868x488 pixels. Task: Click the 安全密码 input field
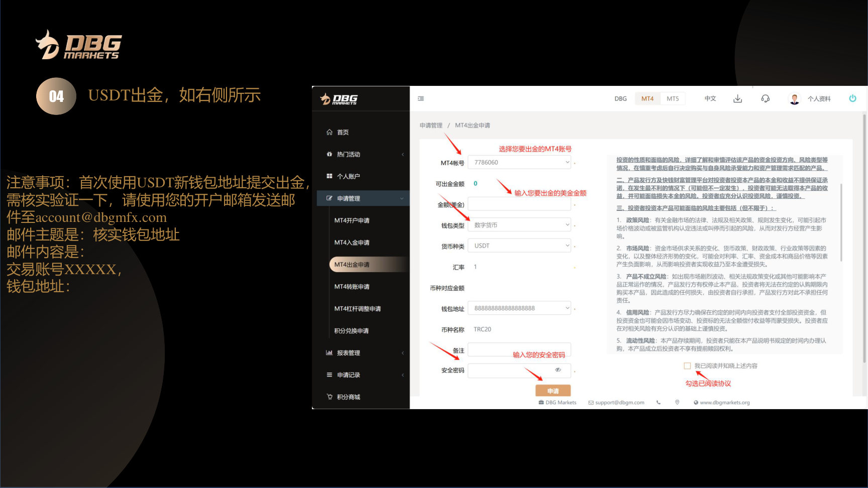tap(519, 371)
